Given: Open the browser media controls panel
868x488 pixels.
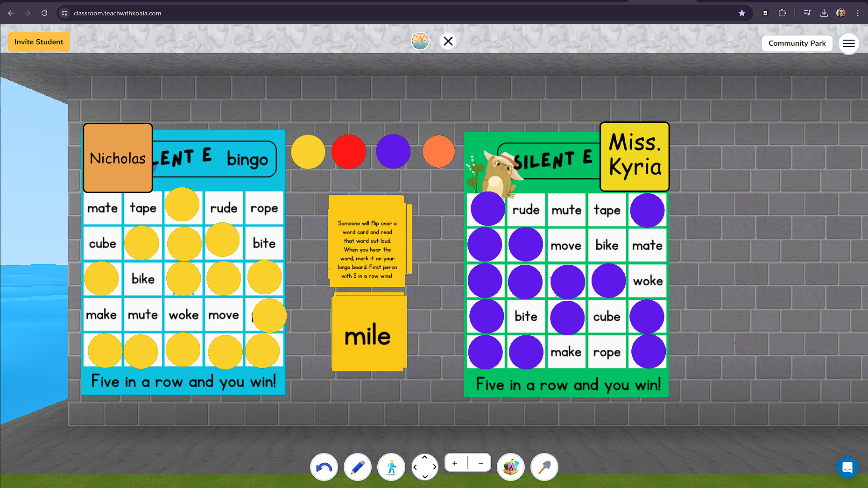Looking at the screenshot, I should pyautogui.click(x=807, y=13).
